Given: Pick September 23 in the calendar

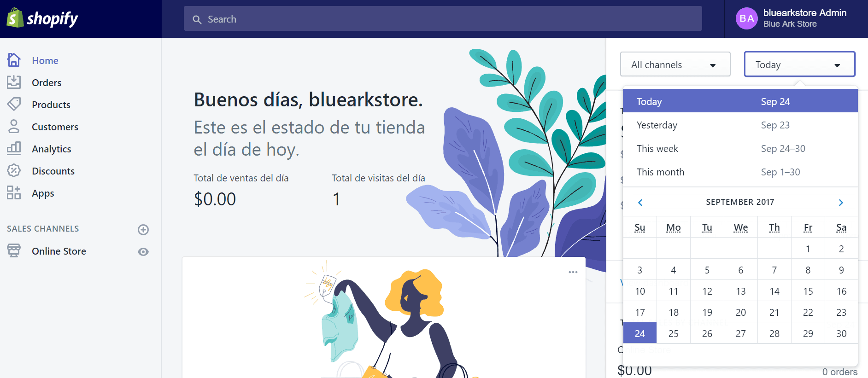Looking at the screenshot, I should click(841, 312).
